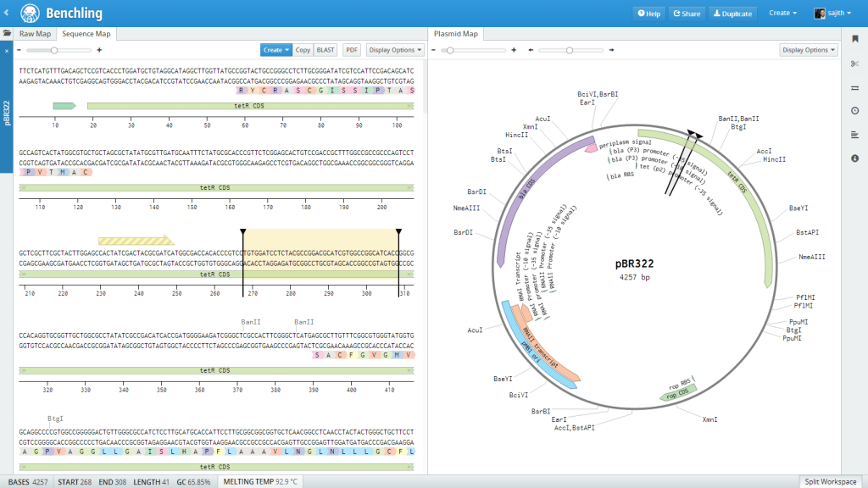Screen dimensions: 868x488
Task: Click the Duplicate button in the header
Action: (732, 14)
